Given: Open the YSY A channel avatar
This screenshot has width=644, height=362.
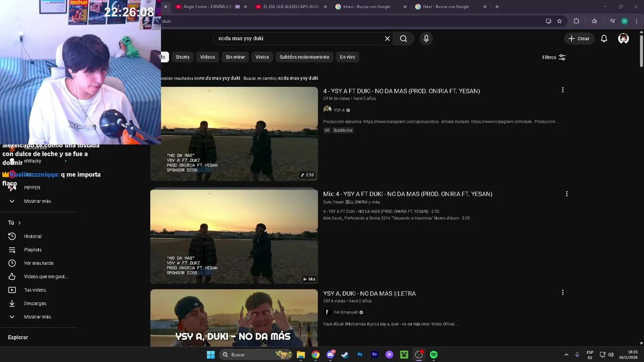Looking at the screenshot, I should coord(327,110).
